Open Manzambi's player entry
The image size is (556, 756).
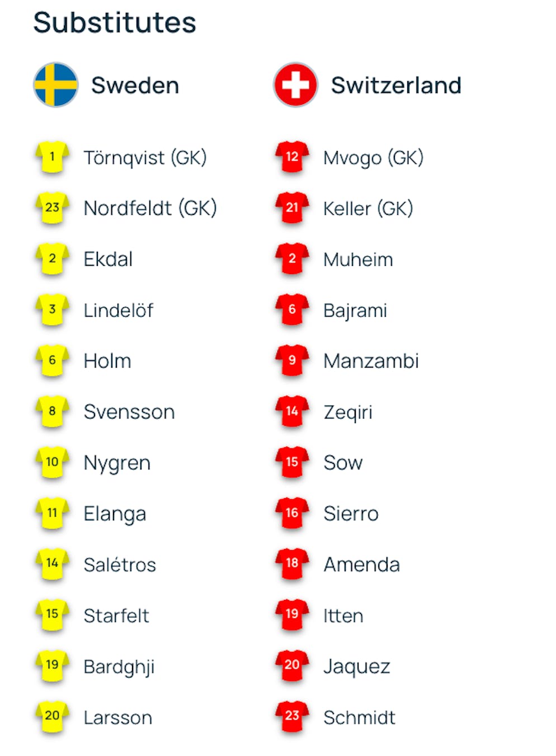click(371, 361)
